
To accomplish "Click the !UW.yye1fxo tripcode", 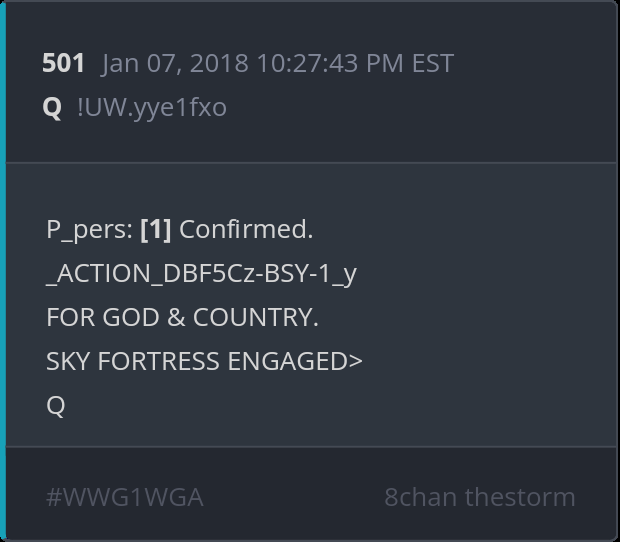I will click(x=151, y=107).
